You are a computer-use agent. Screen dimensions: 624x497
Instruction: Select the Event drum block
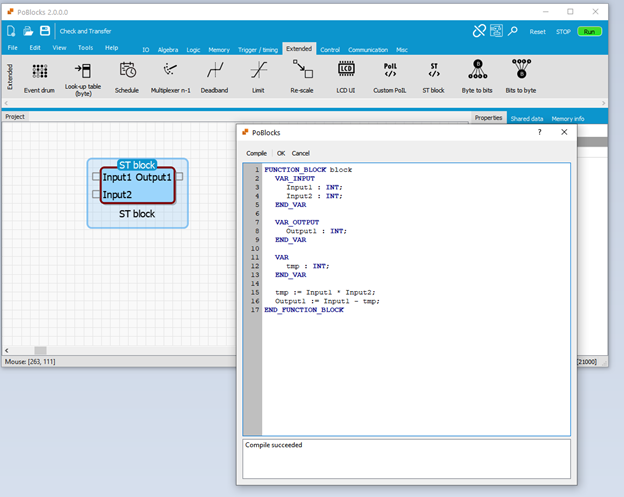click(x=39, y=78)
